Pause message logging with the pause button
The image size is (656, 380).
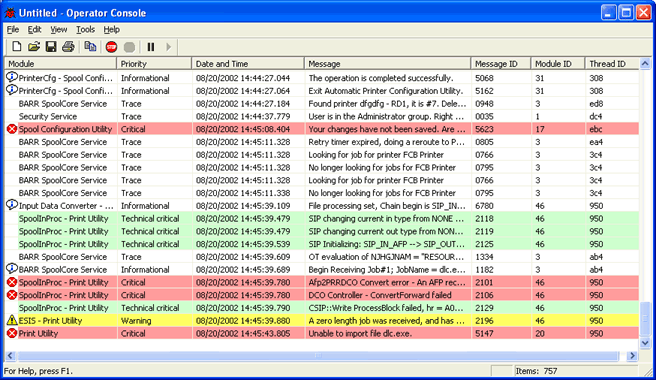pyautogui.click(x=151, y=47)
